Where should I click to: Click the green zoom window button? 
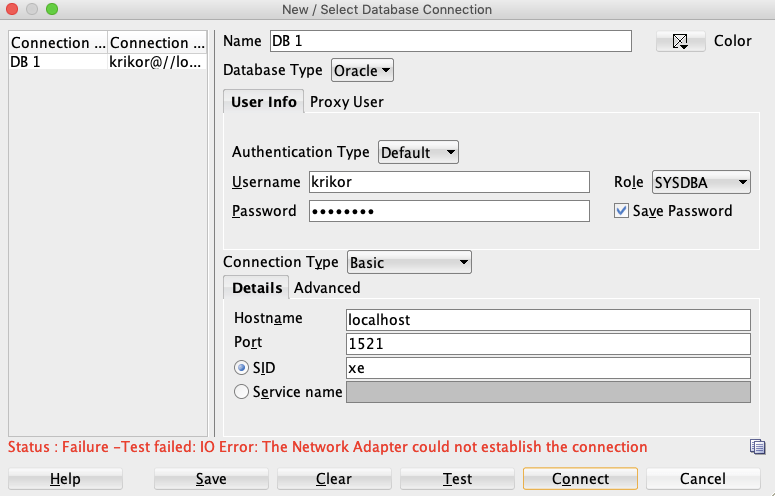(x=51, y=9)
